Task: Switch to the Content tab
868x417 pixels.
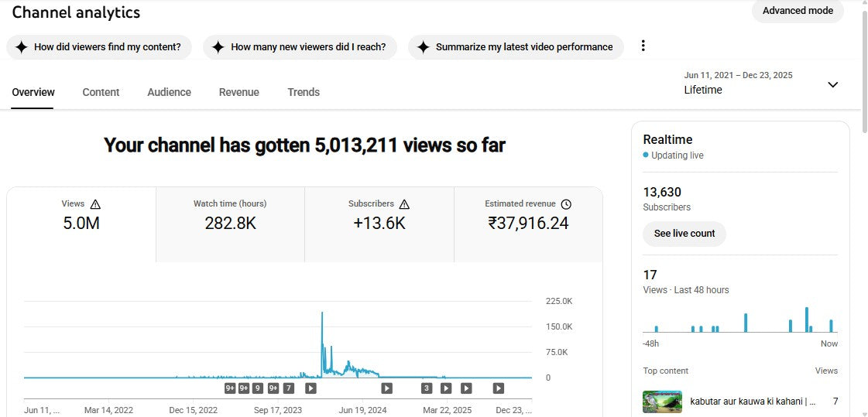Action: 101,92
